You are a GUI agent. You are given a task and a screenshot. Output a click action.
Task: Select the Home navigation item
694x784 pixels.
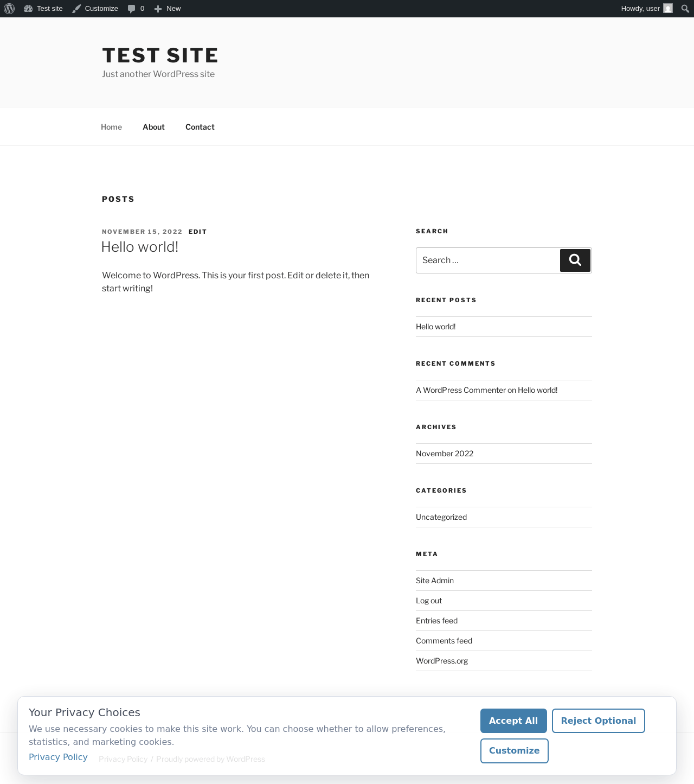point(111,127)
